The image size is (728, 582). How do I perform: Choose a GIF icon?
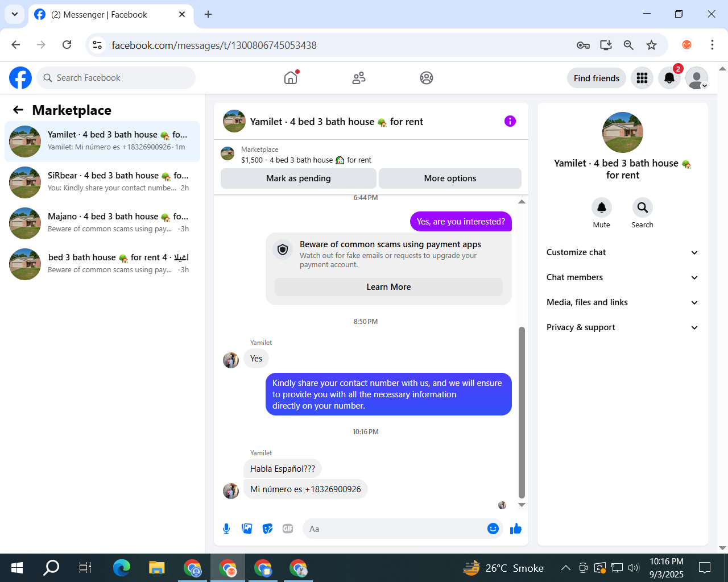click(x=288, y=529)
